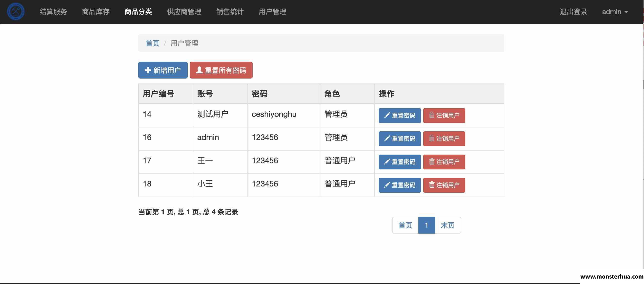This screenshot has height=284, width=644.
Task: Select page 1 in pagination
Action: click(x=426, y=225)
